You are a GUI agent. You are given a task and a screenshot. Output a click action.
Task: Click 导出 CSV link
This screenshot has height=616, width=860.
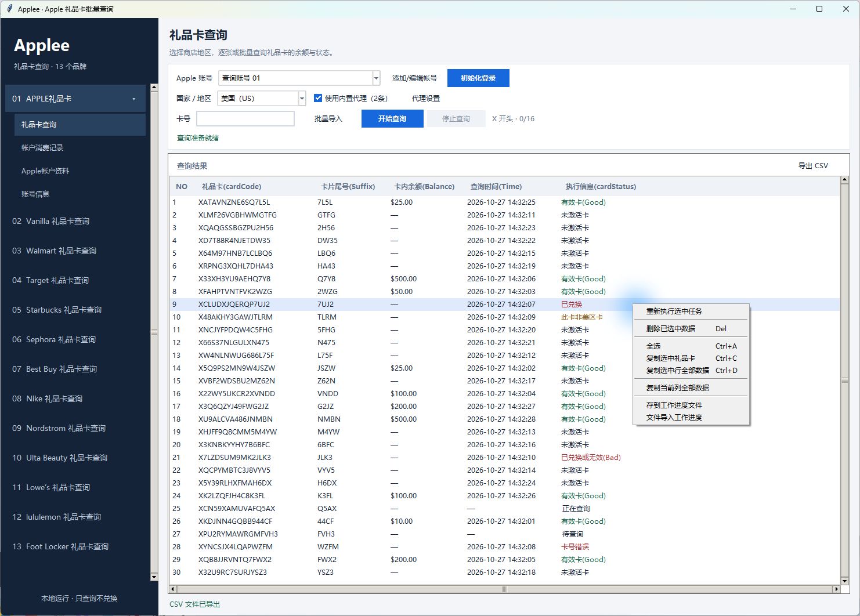813,166
